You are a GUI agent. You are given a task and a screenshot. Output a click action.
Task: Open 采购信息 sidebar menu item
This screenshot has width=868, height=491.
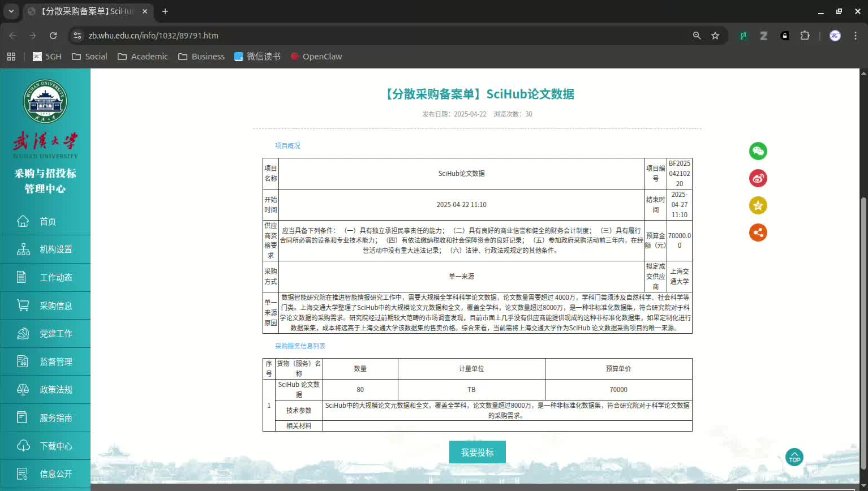pos(55,306)
